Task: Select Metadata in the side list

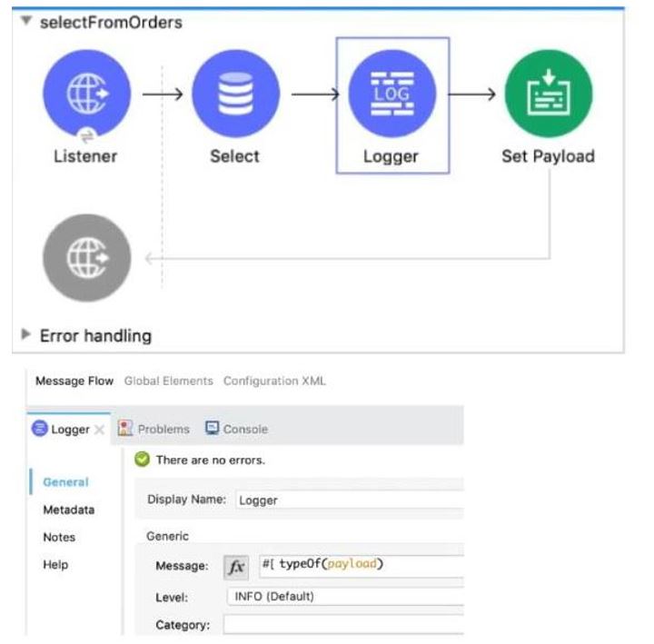Action: (x=68, y=510)
